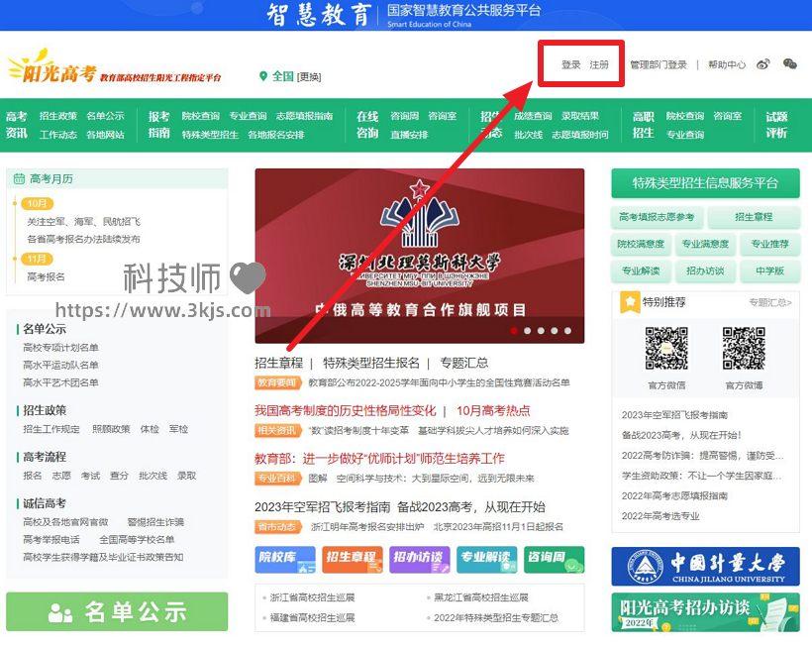Click the star icon beside 特别推荐
The height and width of the screenshot is (648, 812).
(630, 302)
